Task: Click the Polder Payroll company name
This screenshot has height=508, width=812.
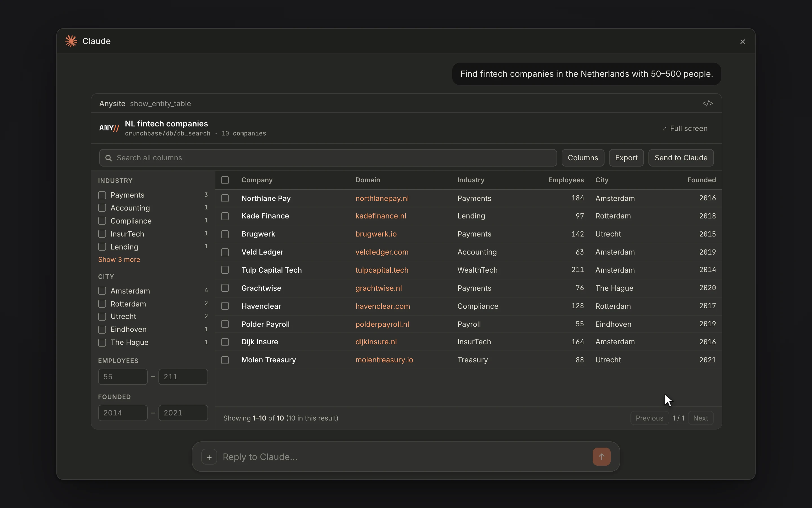Action: pyautogui.click(x=265, y=324)
